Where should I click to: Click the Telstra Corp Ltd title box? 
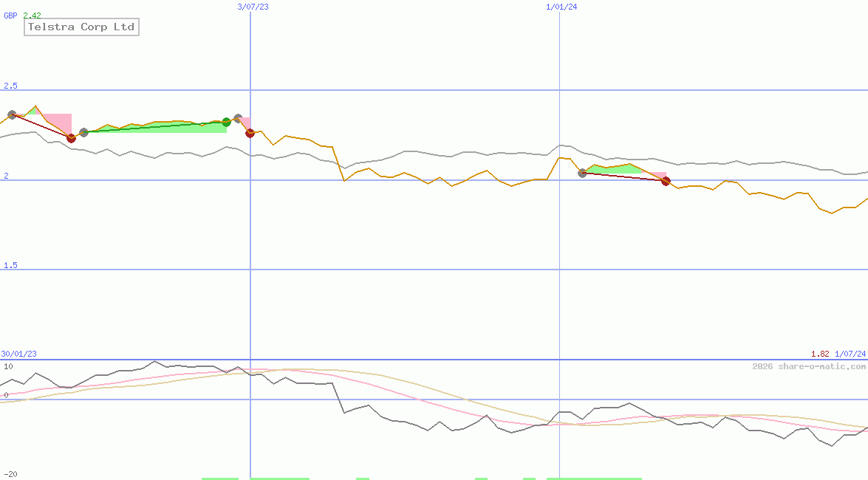81,27
